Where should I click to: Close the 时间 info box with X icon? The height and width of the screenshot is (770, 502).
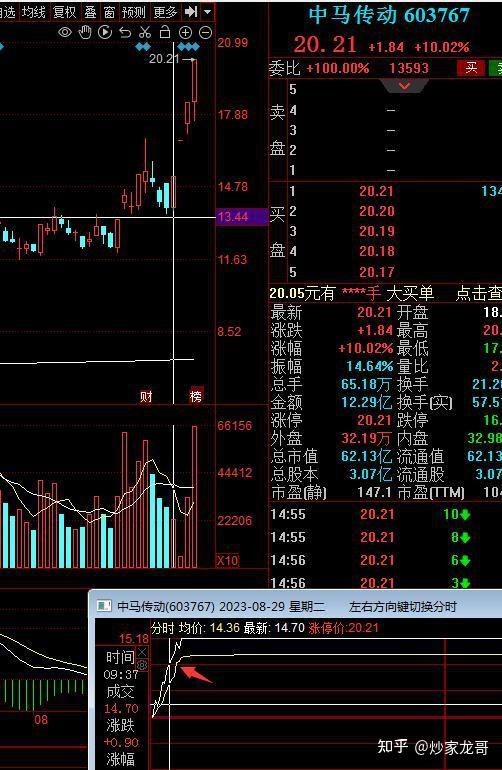[x=142, y=652]
